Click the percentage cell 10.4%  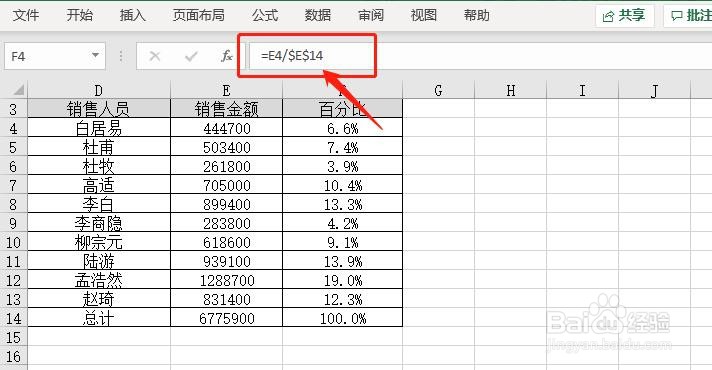343,185
